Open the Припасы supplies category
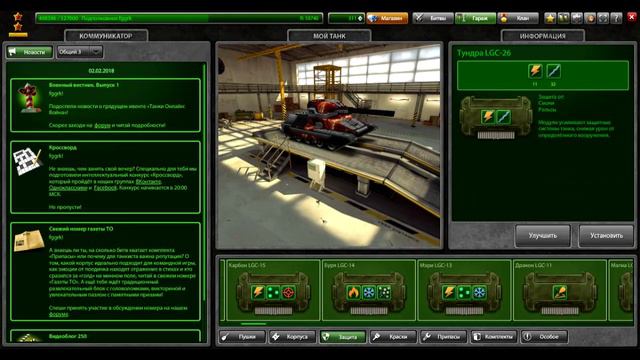 tap(443, 337)
